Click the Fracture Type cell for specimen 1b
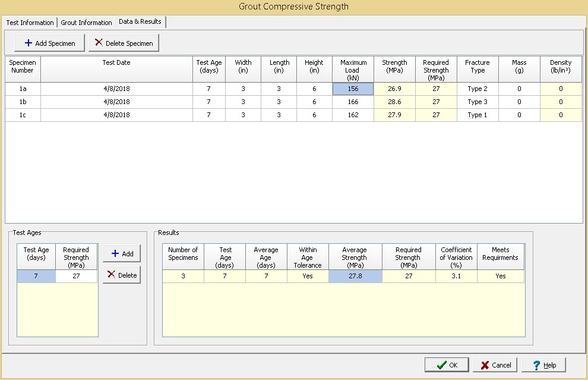The height and width of the screenshot is (380, 588). (477, 102)
